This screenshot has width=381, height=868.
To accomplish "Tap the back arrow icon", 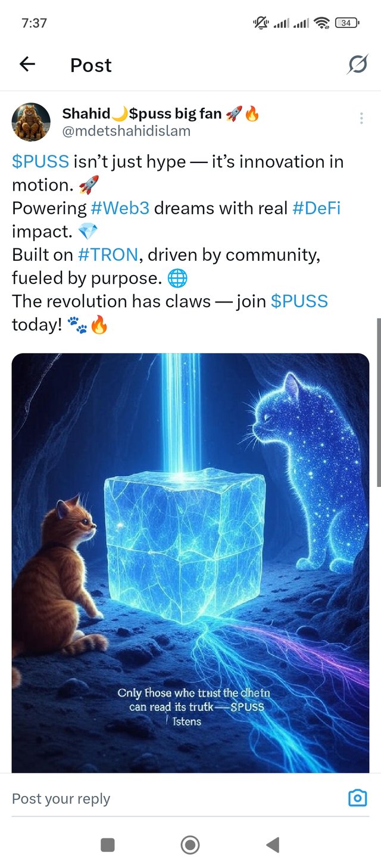I will click(x=27, y=64).
